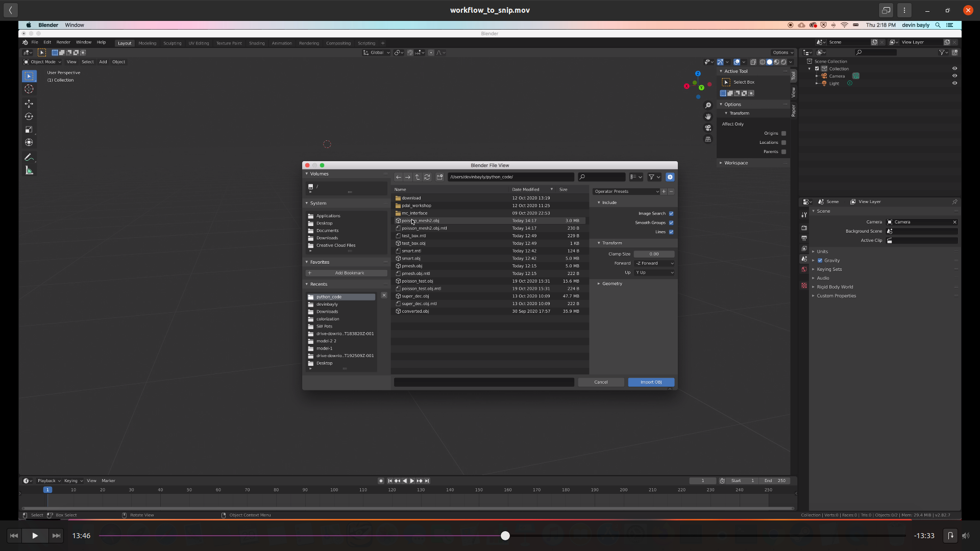This screenshot has width=980, height=551.
Task: Cancel the Blender File View dialog
Action: [601, 382]
